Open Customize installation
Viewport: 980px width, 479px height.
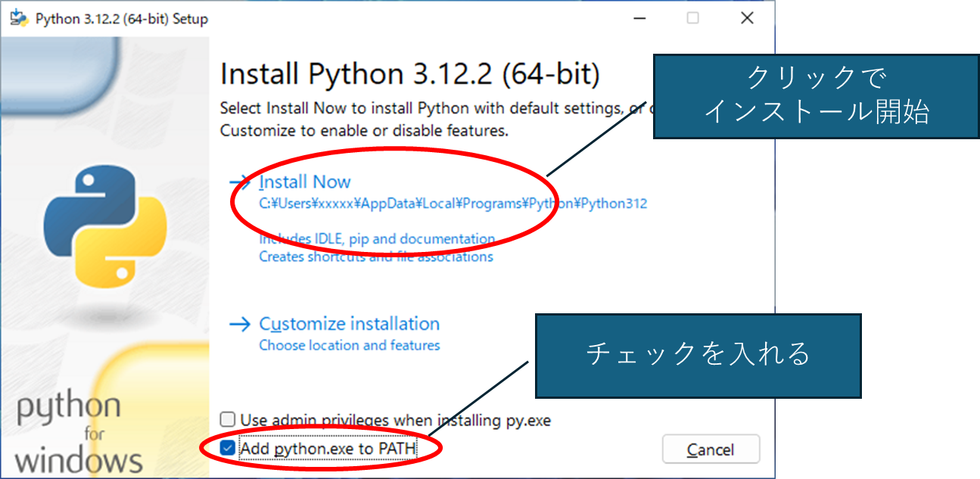click(x=348, y=324)
